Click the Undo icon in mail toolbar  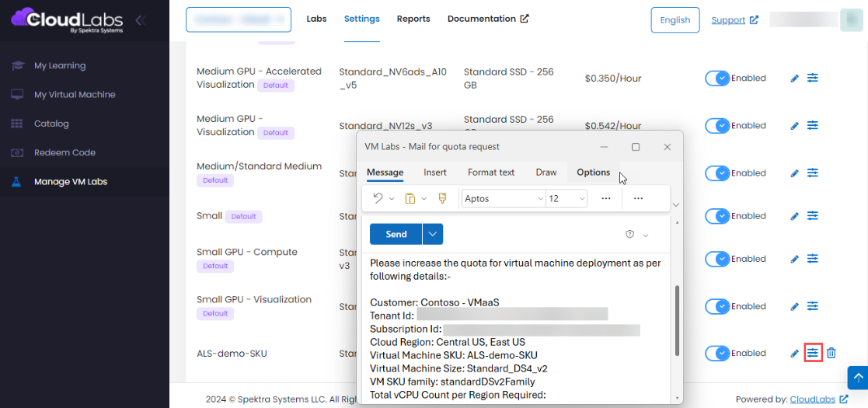(378, 198)
